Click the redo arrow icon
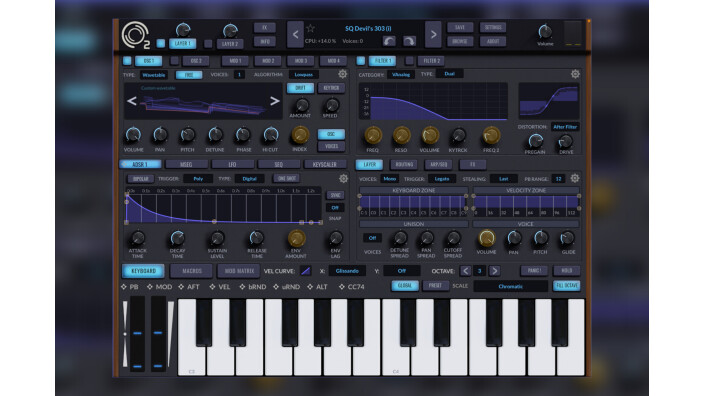Image resolution: width=704 pixels, height=396 pixels. click(x=409, y=41)
